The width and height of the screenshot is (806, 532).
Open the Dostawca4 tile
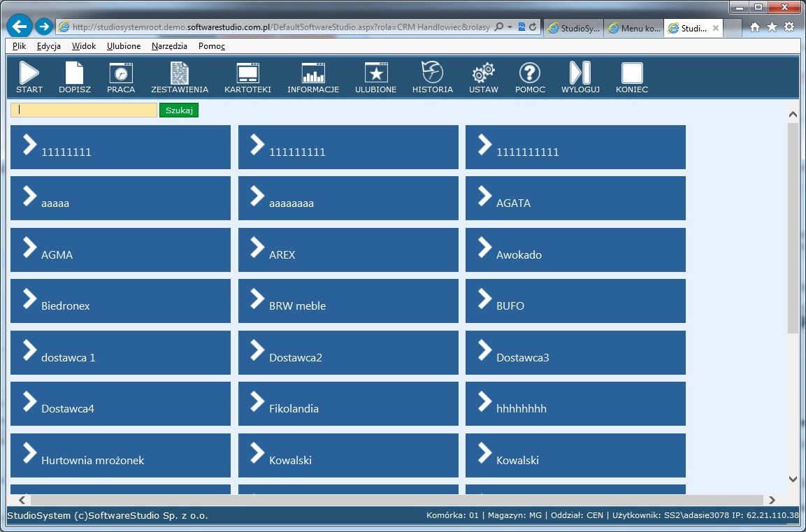click(x=121, y=404)
